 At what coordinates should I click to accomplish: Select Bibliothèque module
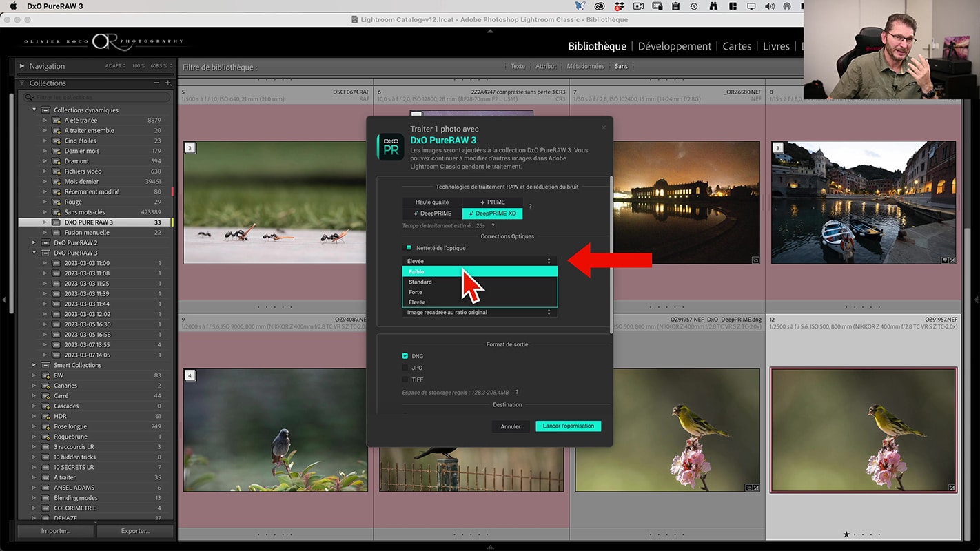coord(598,46)
